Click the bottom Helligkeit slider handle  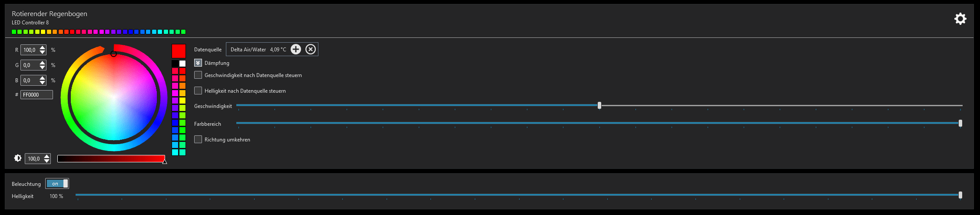tap(960, 195)
